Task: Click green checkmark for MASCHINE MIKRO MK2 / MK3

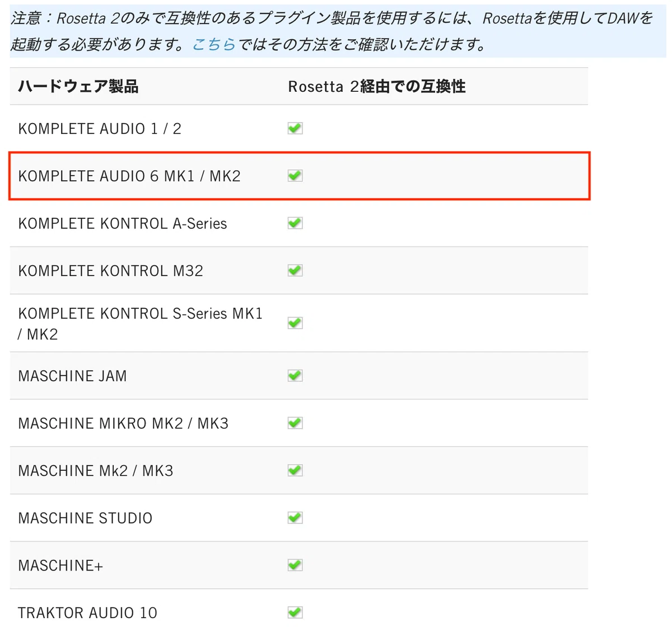Action: (295, 423)
